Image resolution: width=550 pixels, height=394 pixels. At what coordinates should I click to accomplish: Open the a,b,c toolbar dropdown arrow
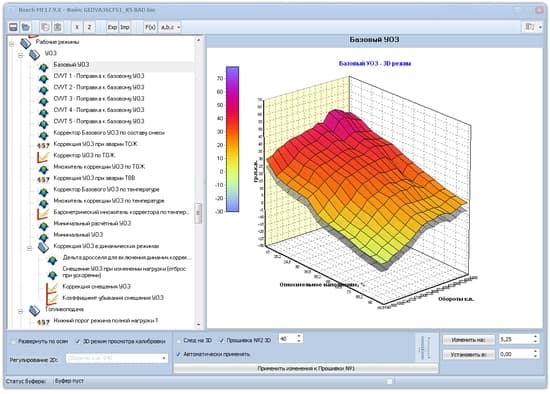179,27
